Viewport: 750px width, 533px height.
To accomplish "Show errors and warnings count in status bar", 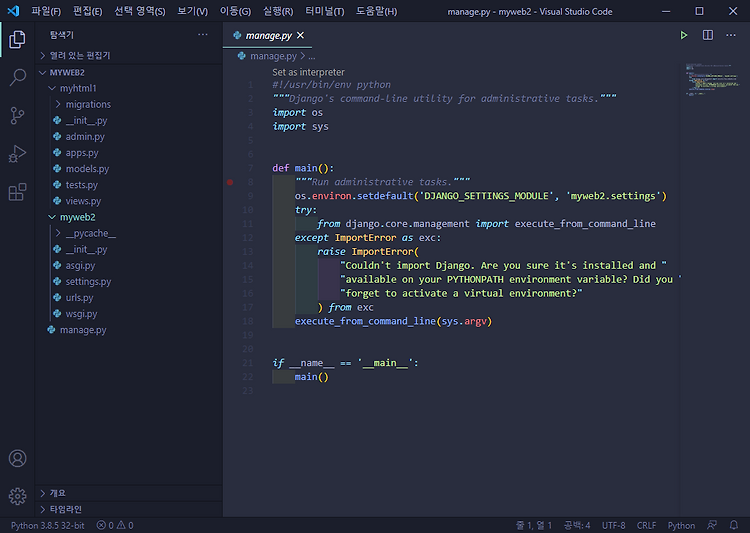I will tap(115, 525).
